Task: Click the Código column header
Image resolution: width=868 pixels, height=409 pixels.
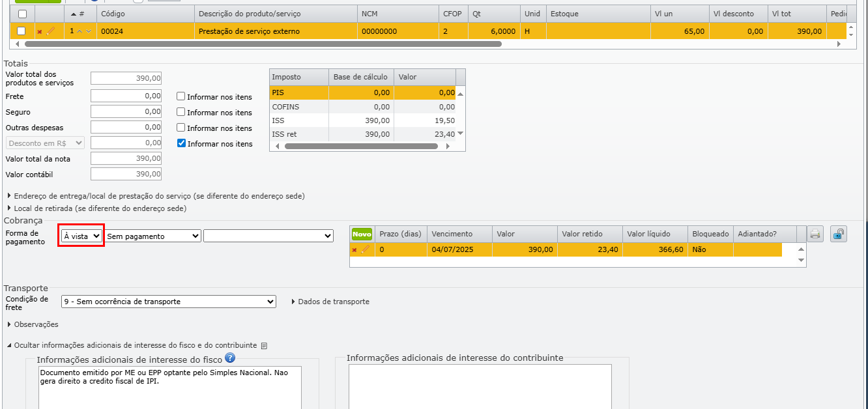Action: tap(145, 14)
